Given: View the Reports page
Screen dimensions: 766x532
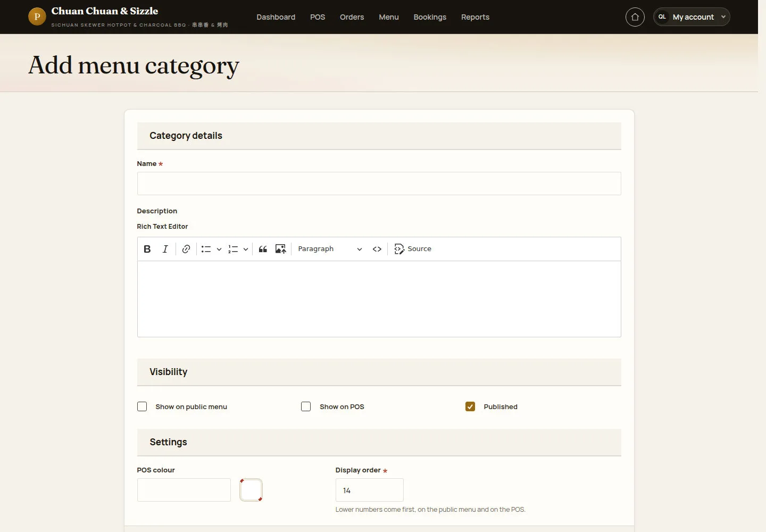Looking at the screenshot, I should click(475, 17).
